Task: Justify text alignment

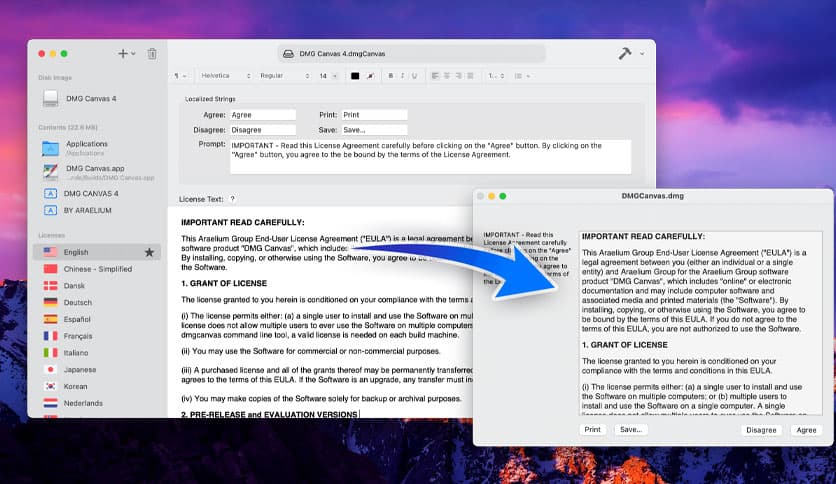Action: [x=470, y=76]
